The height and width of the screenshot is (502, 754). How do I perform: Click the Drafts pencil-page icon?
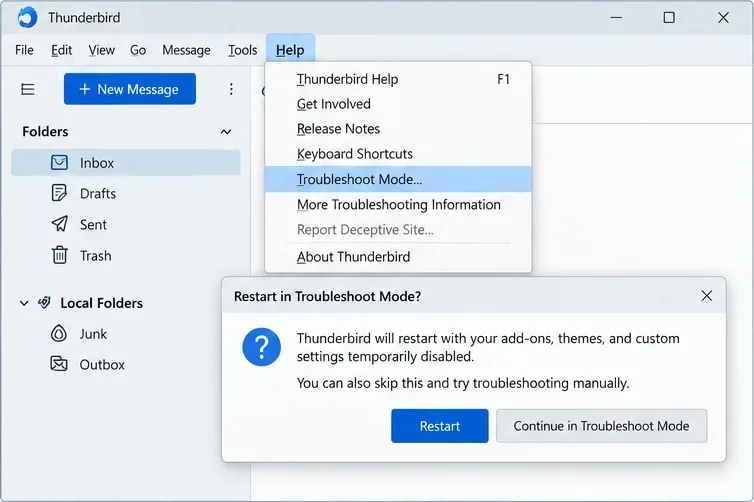(59, 193)
